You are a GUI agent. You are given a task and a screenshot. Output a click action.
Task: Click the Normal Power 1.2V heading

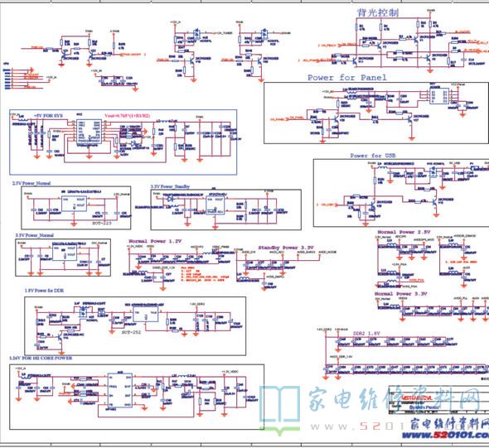pyautogui.click(x=155, y=241)
